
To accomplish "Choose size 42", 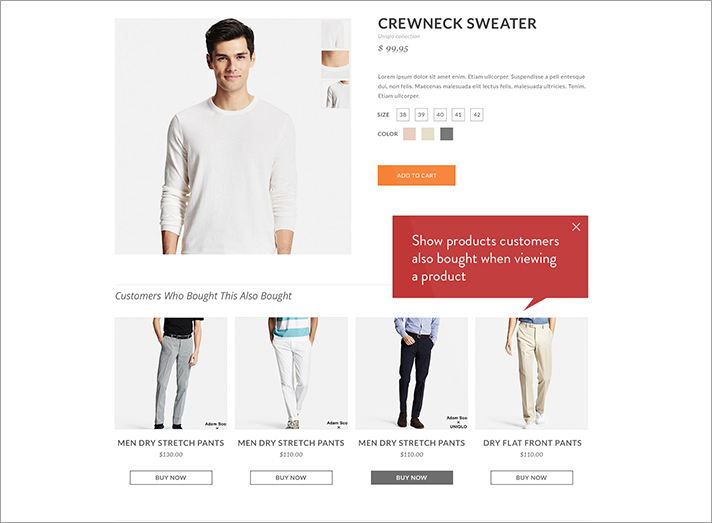I will point(477,115).
